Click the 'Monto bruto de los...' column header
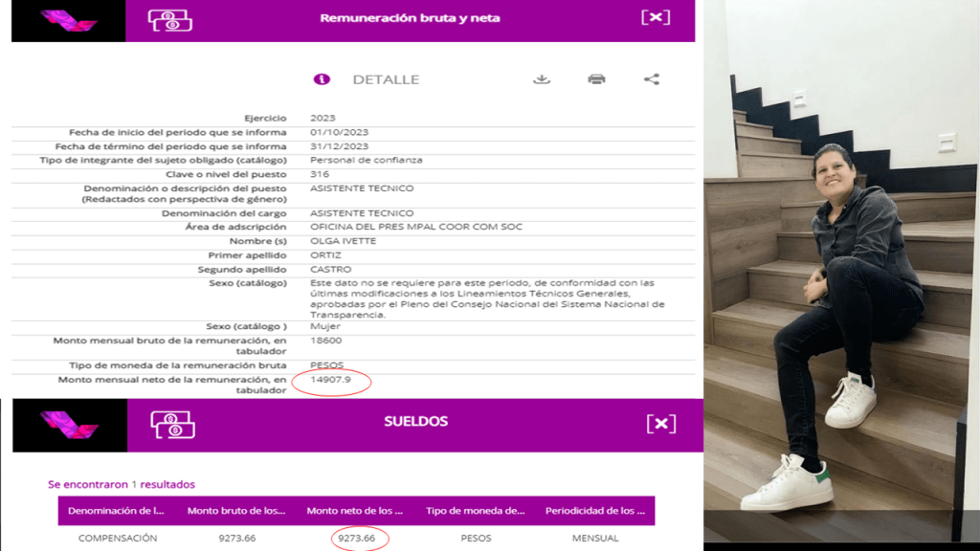The height and width of the screenshot is (551, 980). tap(236, 511)
